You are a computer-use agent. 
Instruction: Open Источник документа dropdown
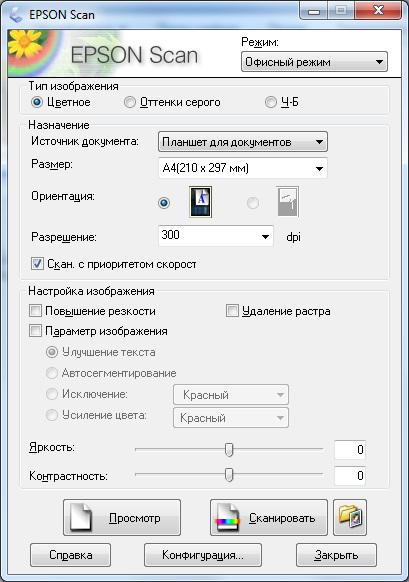pyautogui.click(x=243, y=142)
